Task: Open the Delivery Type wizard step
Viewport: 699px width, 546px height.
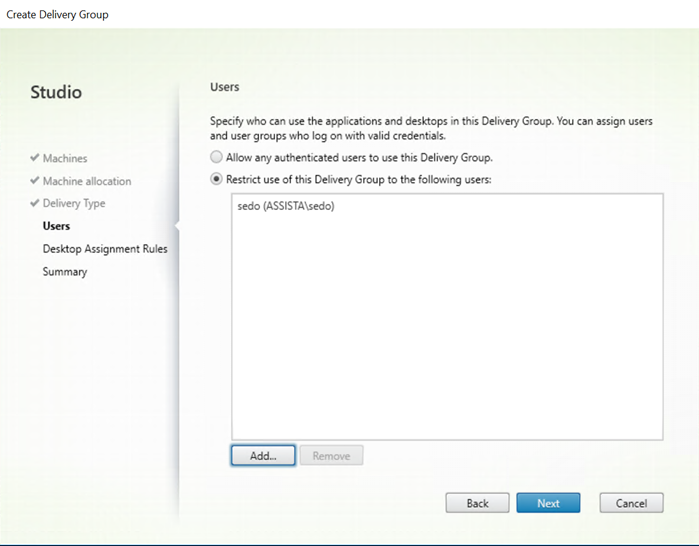Action: click(x=74, y=203)
